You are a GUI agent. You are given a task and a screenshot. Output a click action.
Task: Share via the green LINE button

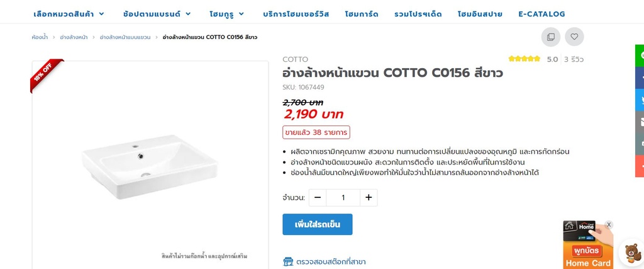click(x=640, y=56)
